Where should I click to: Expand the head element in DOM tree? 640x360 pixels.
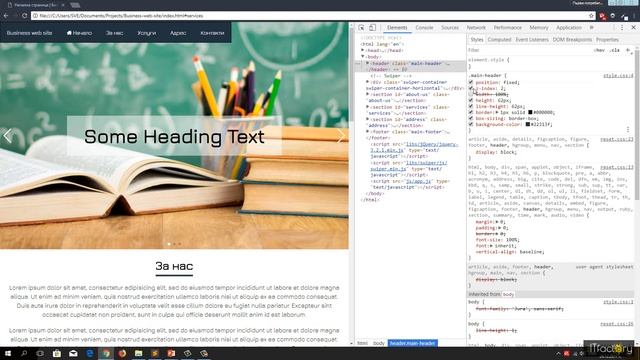click(x=362, y=50)
